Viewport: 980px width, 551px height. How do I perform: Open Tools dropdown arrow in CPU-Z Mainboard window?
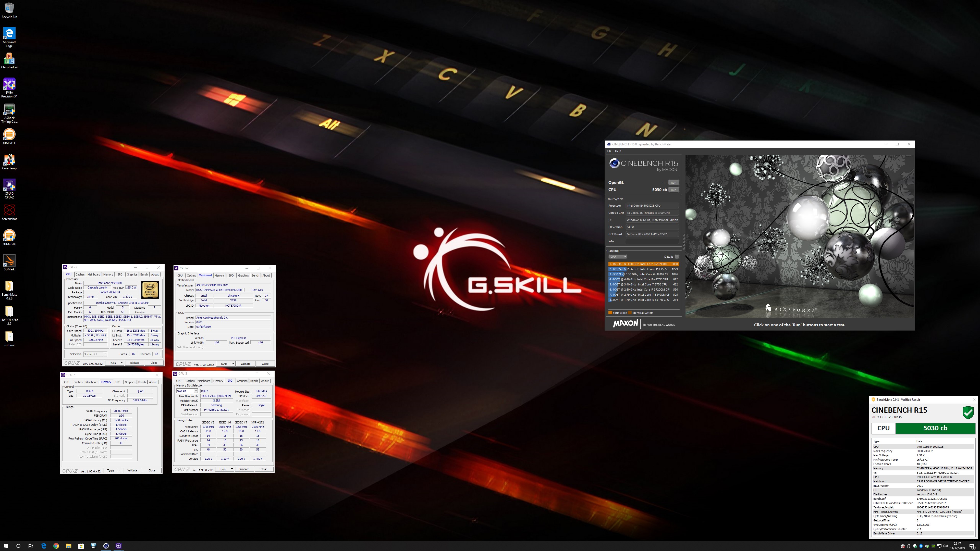point(233,364)
